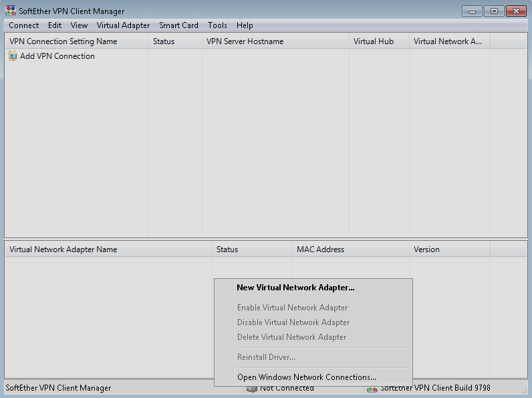Open the Help menu
Viewport: 532px width, 398px height.
point(245,25)
